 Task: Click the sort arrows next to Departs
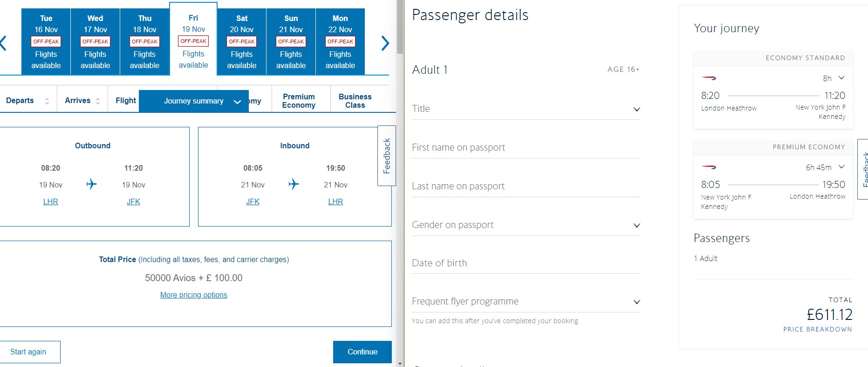[x=47, y=100]
